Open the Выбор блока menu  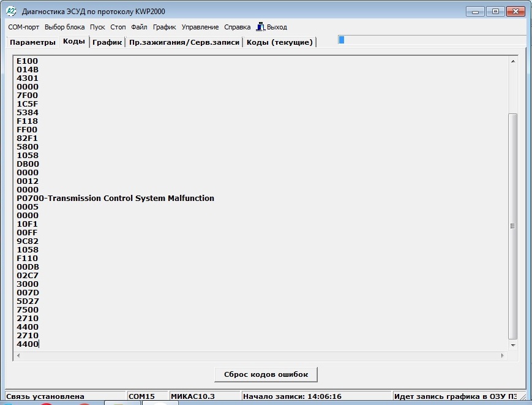(x=64, y=27)
